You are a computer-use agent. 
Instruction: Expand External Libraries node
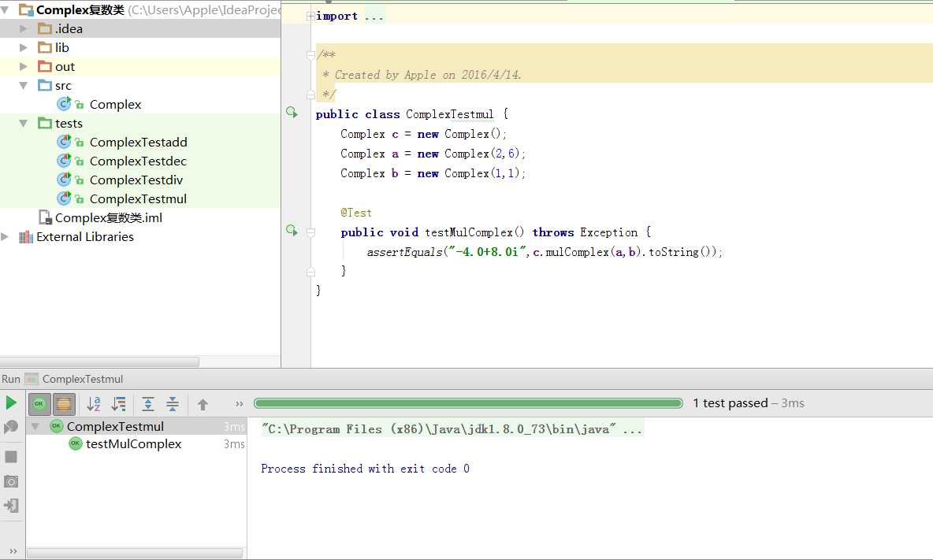[6, 236]
